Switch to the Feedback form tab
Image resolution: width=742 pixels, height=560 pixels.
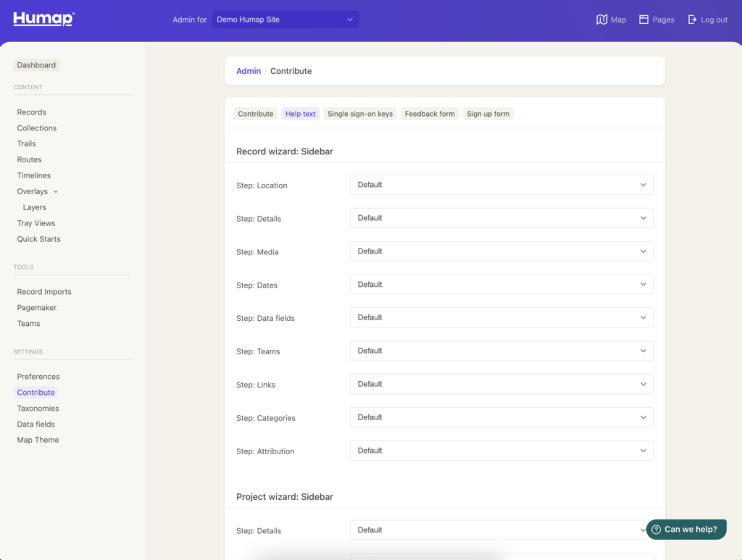429,114
